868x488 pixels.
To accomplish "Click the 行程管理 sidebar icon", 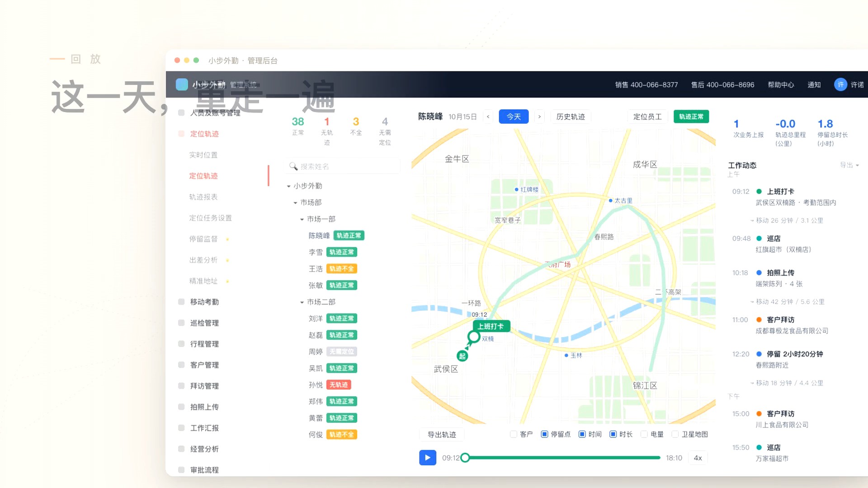I will 181,344.
